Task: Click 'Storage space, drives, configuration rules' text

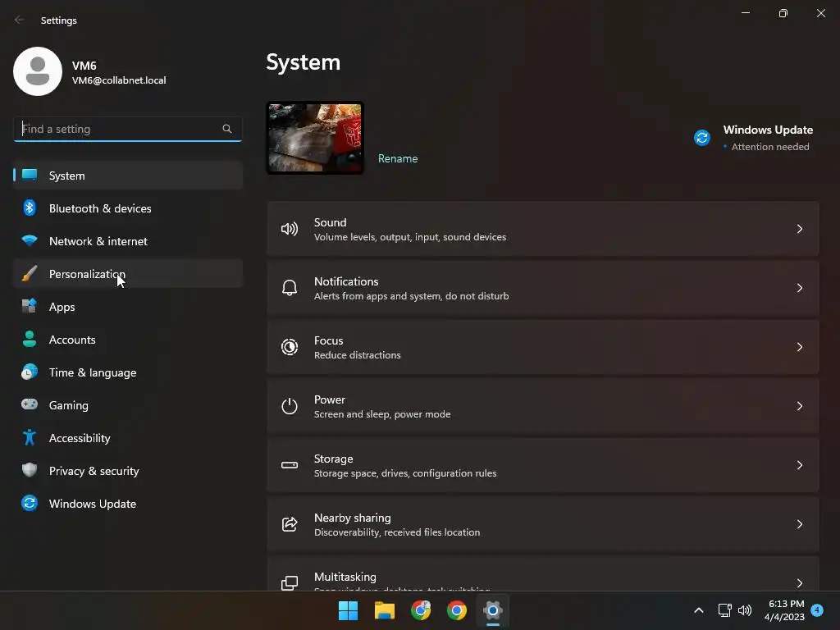Action: pyautogui.click(x=405, y=473)
